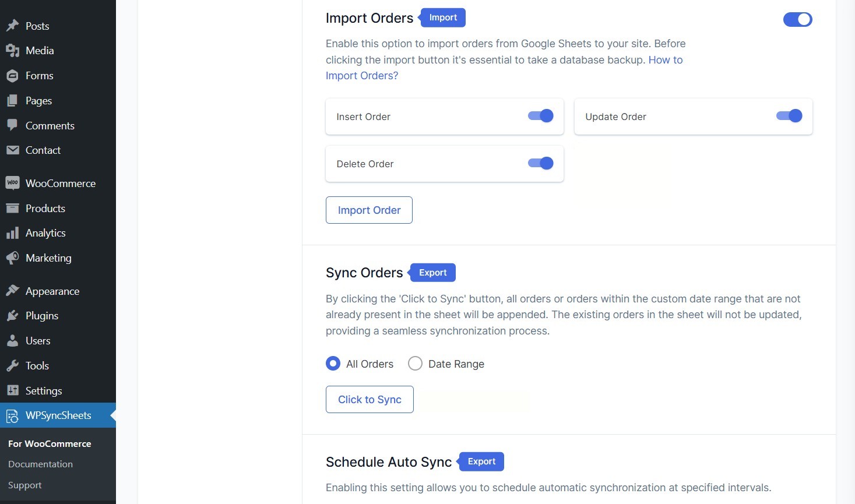855x504 pixels.
Task: Open Analytics menu item
Action: [58, 233]
